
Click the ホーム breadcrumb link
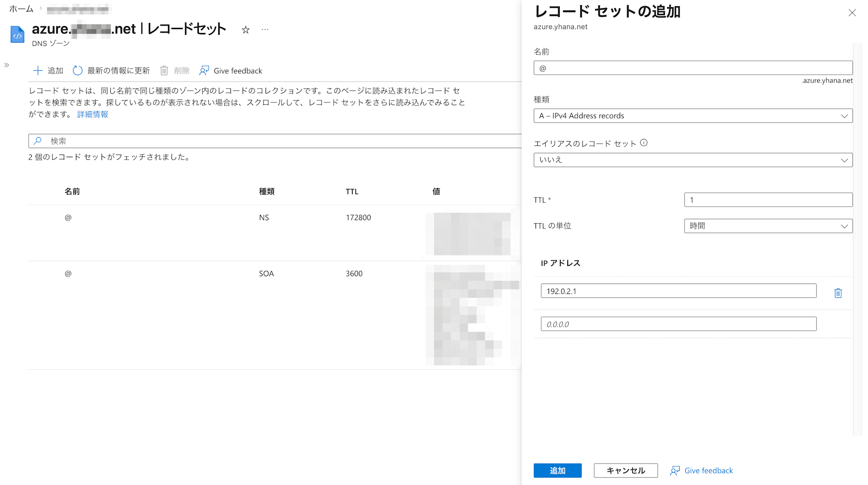pyautogui.click(x=21, y=8)
